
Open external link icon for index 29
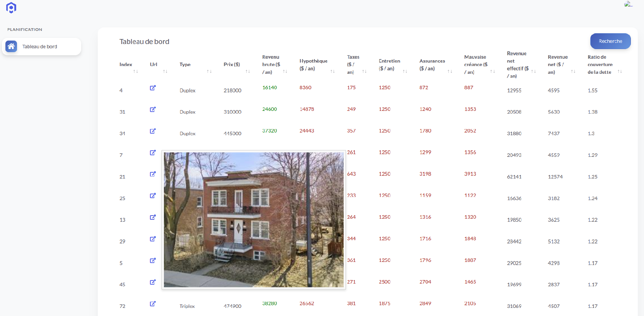153,239
